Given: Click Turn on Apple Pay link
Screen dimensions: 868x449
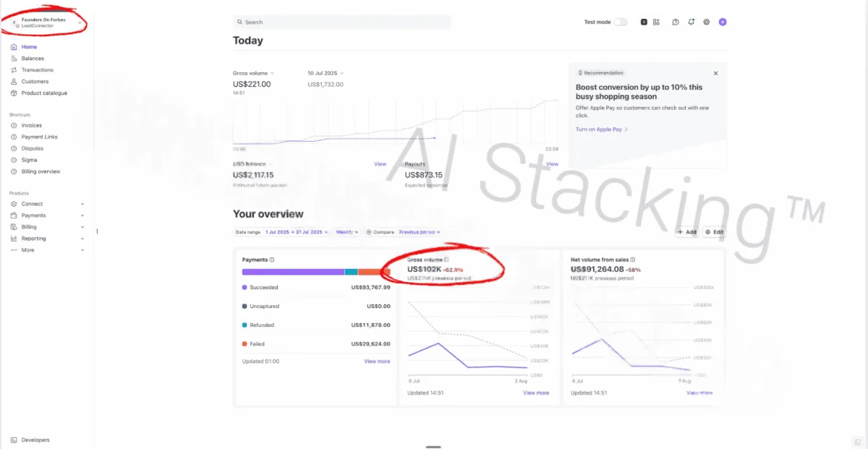Looking at the screenshot, I should pos(602,129).
